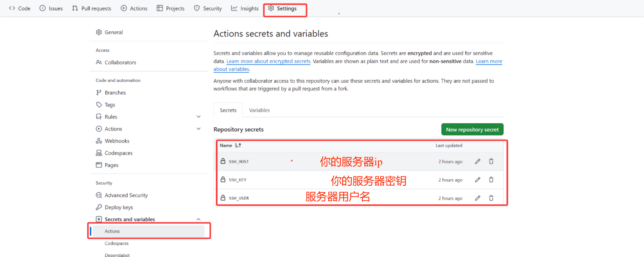Click the New repository secret button

tap(472, 129)
